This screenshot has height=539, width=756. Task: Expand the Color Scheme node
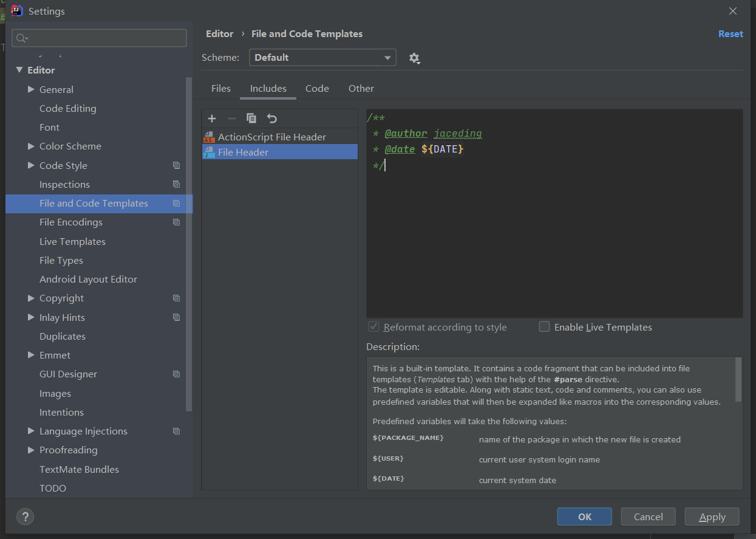click(x=31, y=146)
